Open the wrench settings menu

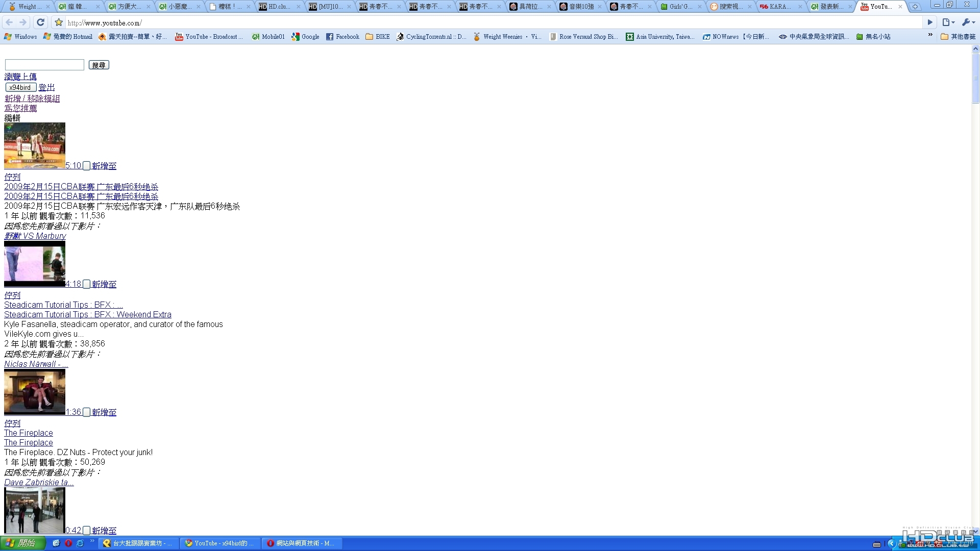tap(968, 22)
